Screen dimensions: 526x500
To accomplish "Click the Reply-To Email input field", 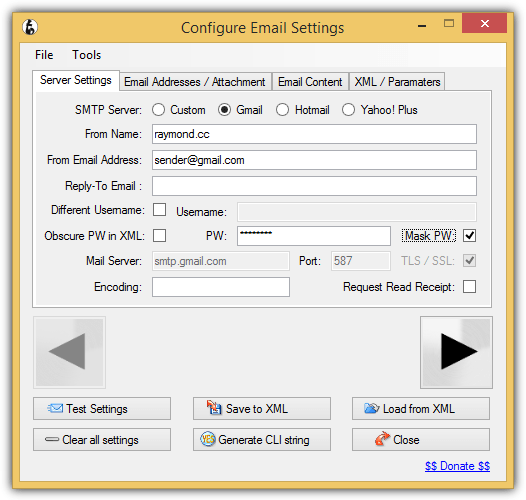I will coord(314,186).
